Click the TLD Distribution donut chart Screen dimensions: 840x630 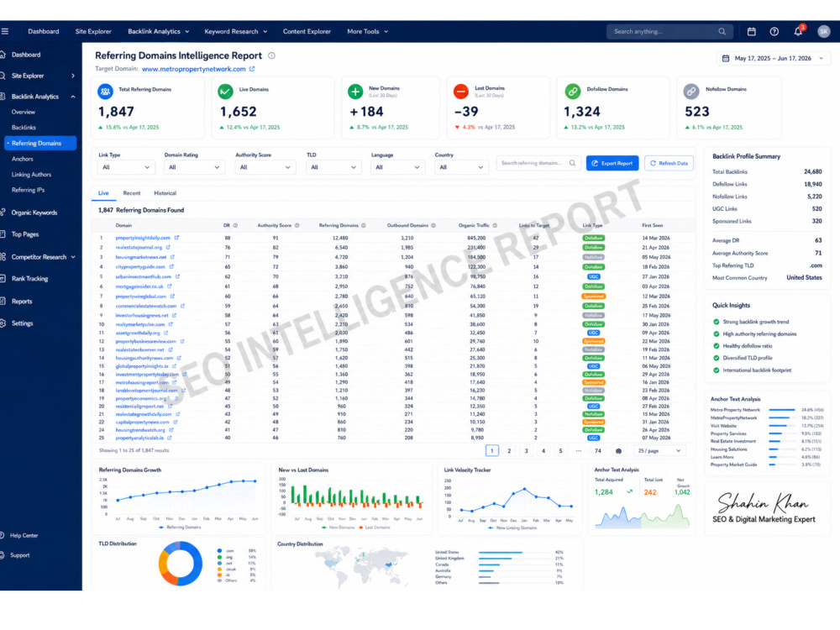click(180, 563)
